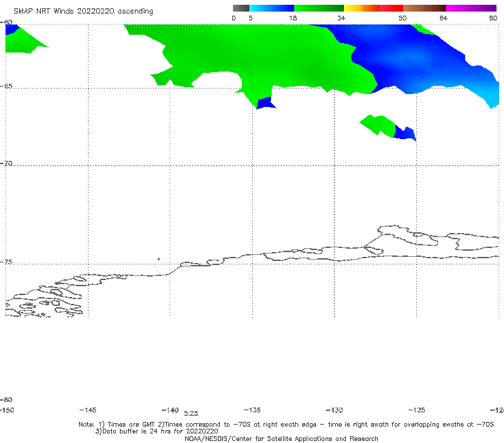
Task: Click the green wind patch at the map's left edge
Action: point(21,42)
